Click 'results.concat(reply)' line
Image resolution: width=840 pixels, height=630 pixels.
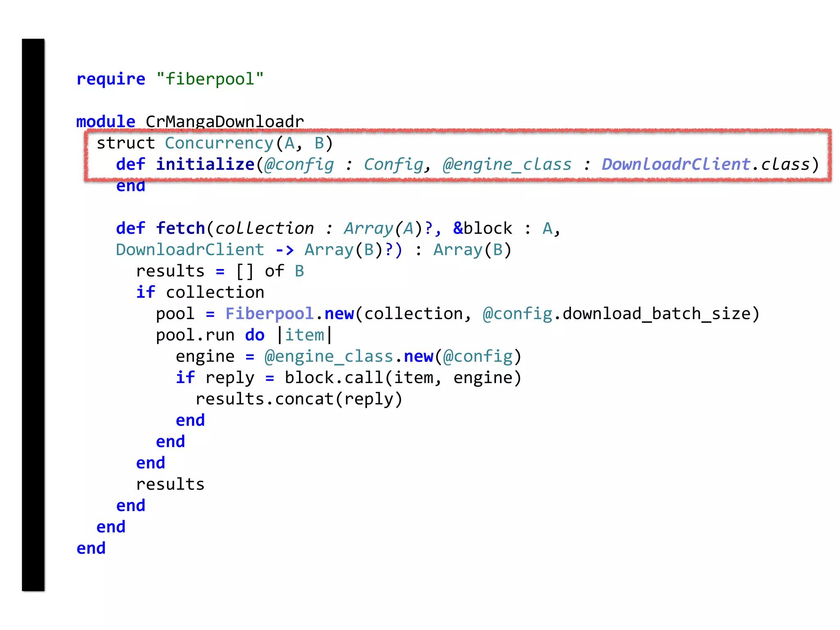click(x=299, y=399)
